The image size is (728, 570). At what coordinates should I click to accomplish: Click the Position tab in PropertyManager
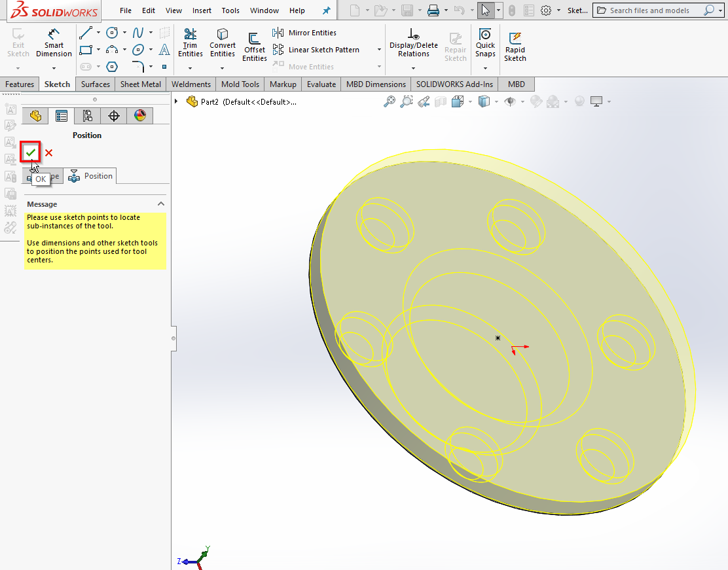click(92, 176)
